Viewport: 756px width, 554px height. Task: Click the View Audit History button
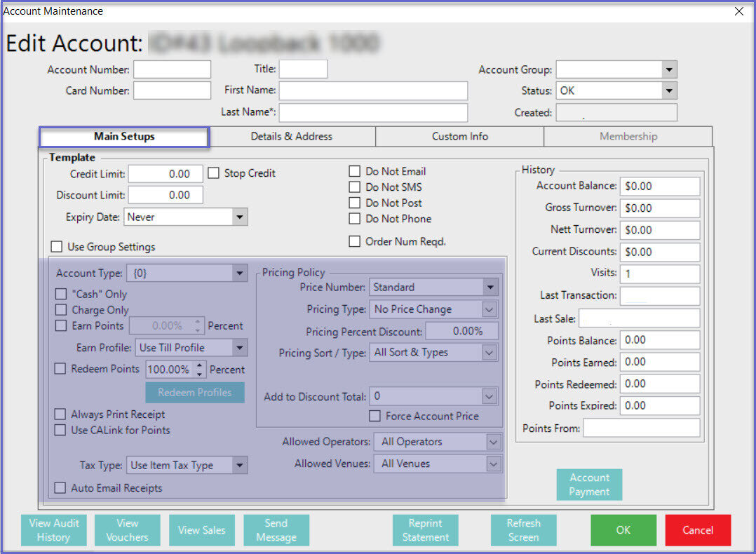click(x=54, y=530)
